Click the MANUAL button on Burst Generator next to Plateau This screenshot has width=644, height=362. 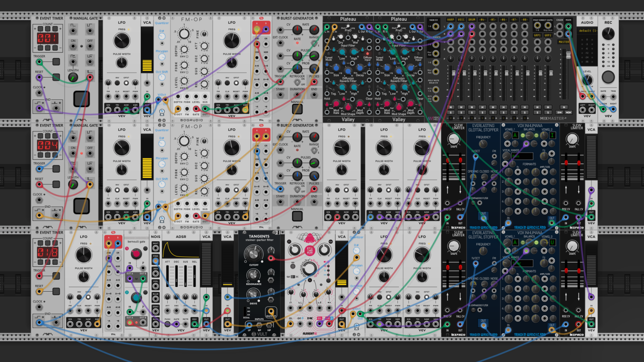[x=297, y=109]
